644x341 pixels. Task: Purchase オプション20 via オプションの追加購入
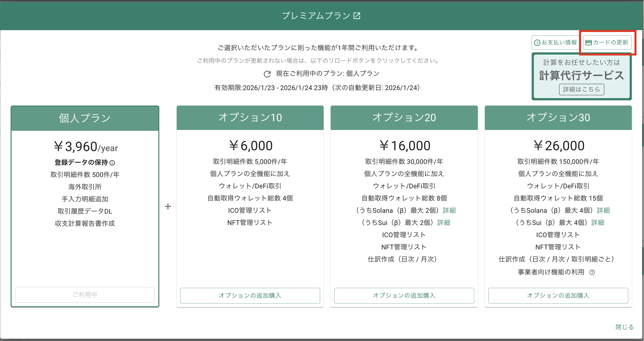tap(404, 295)
